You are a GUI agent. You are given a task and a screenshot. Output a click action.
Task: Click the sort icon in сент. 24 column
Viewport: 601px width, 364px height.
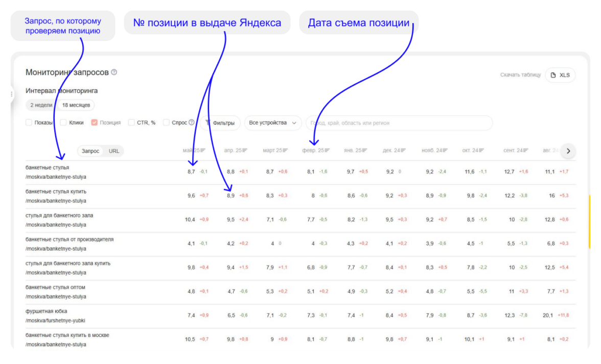click(x=525, y=151)
